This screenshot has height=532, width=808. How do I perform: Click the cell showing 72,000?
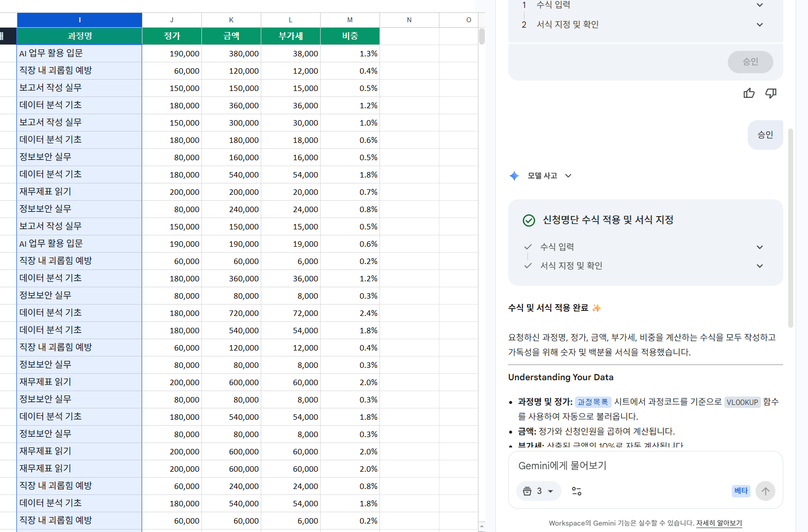[290, 313]
